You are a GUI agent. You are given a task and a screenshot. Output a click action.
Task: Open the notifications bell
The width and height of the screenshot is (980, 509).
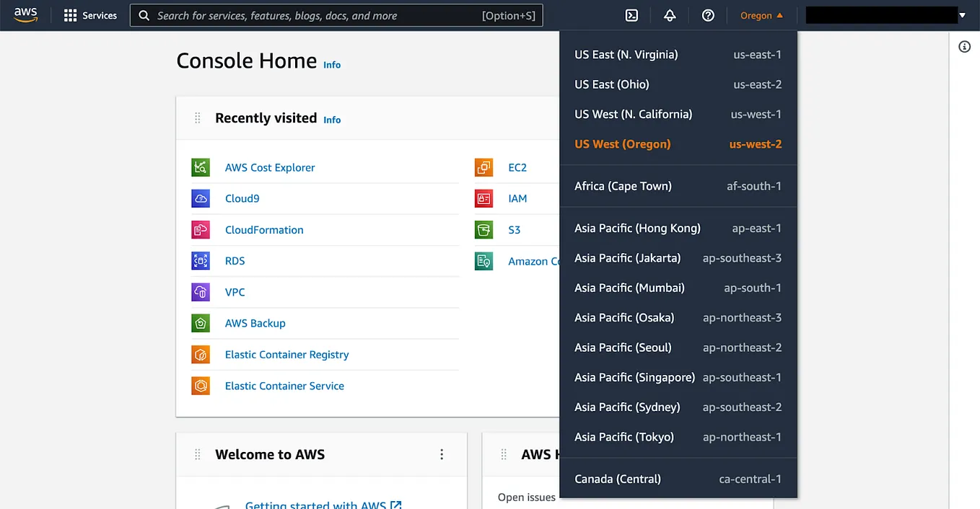pyautogui.click(x=670, y=14)
